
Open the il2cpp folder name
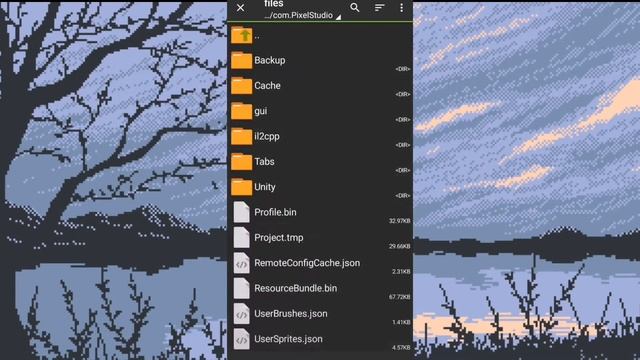(x=267, y=136)
